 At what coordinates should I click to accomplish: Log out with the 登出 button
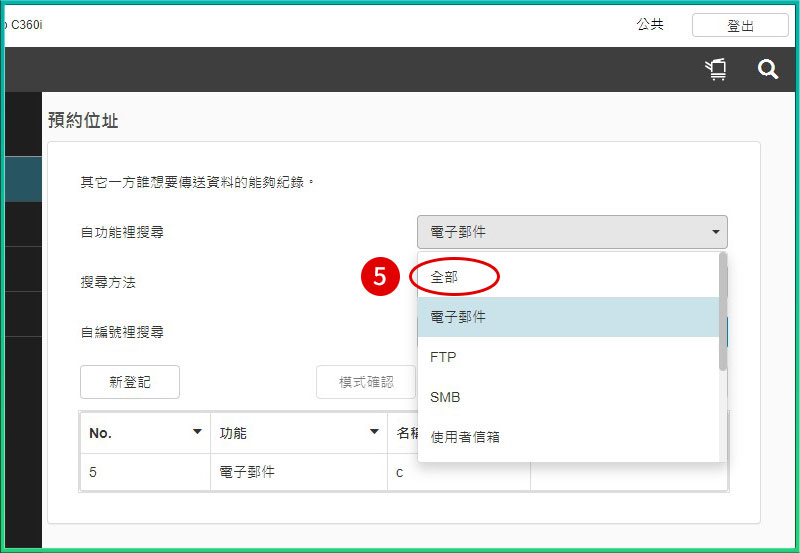click(x=740, y=26)
